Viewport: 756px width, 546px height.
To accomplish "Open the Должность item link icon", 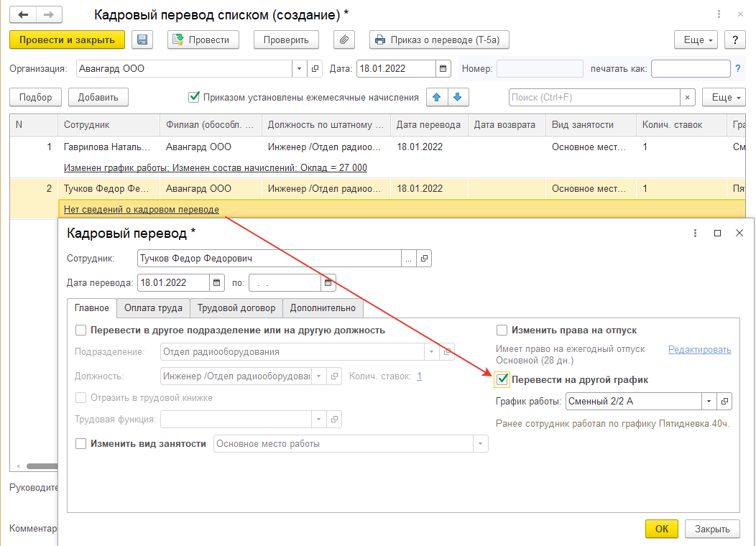I will [x=334, y=376].
